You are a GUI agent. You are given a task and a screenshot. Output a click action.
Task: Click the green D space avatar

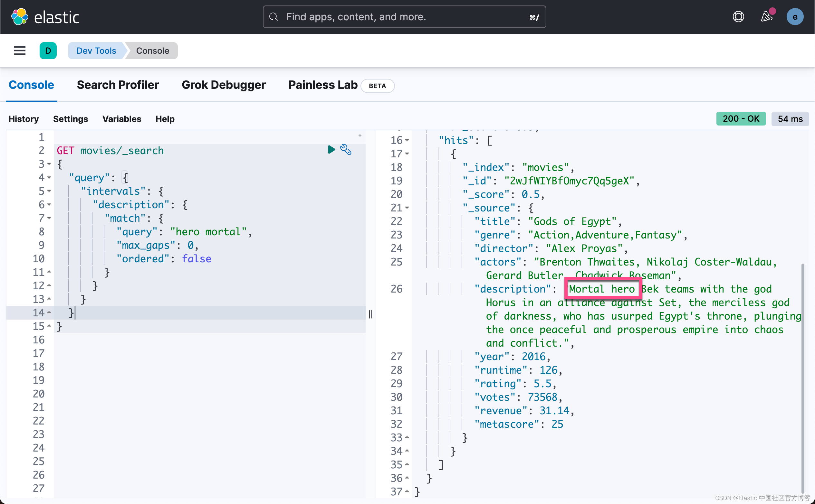click(48, 51)
